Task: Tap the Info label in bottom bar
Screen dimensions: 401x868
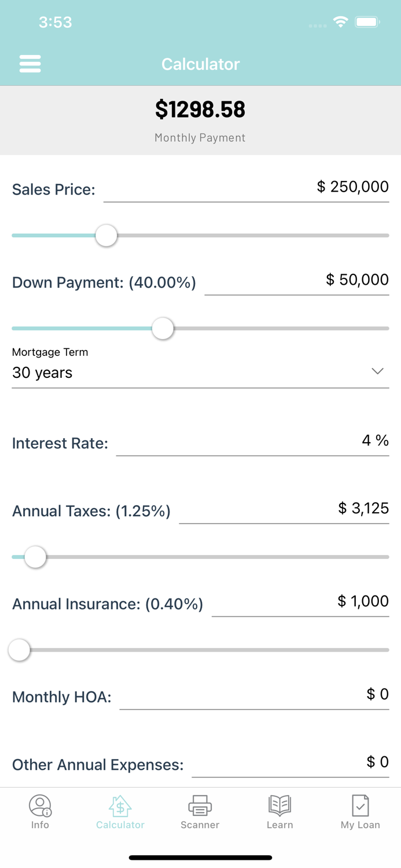Action: 40,825
